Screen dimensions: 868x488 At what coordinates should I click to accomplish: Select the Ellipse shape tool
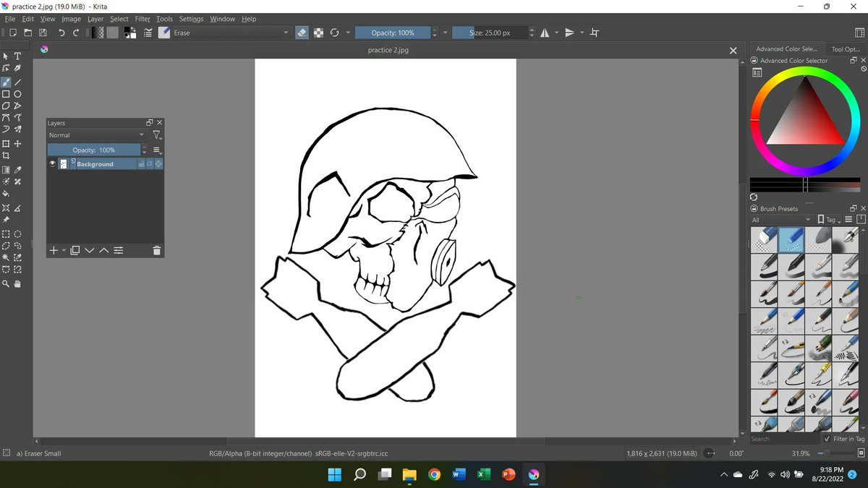(17, 94)
